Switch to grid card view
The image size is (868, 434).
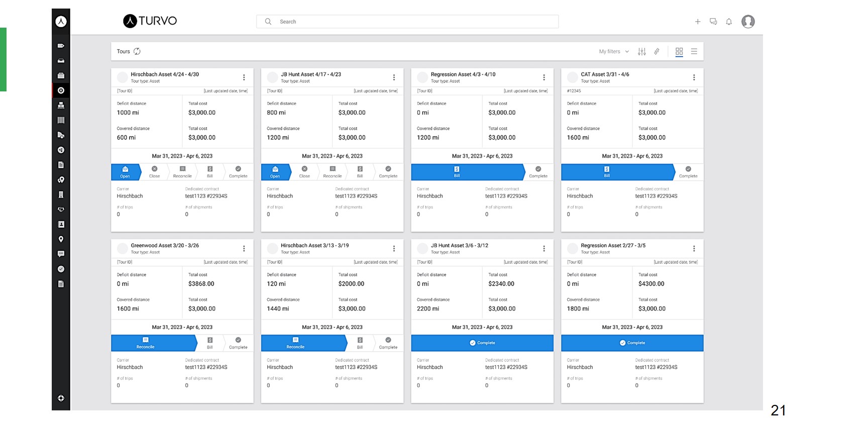[x=679, y=51]
